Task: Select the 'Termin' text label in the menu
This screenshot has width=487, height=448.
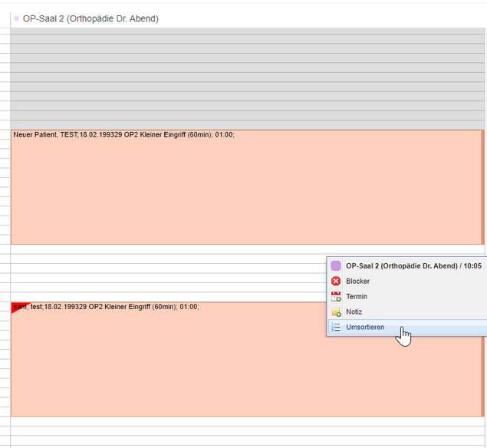Action: [x=357, y=297]
